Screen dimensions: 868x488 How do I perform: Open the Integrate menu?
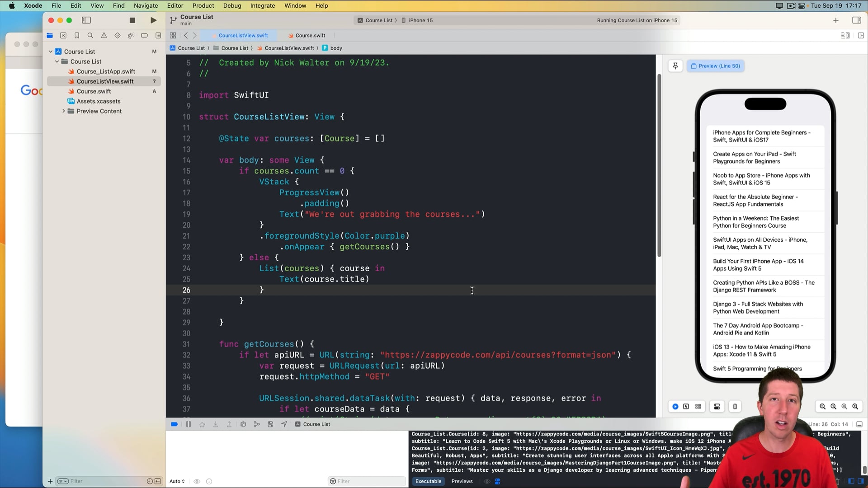(263, 5)
